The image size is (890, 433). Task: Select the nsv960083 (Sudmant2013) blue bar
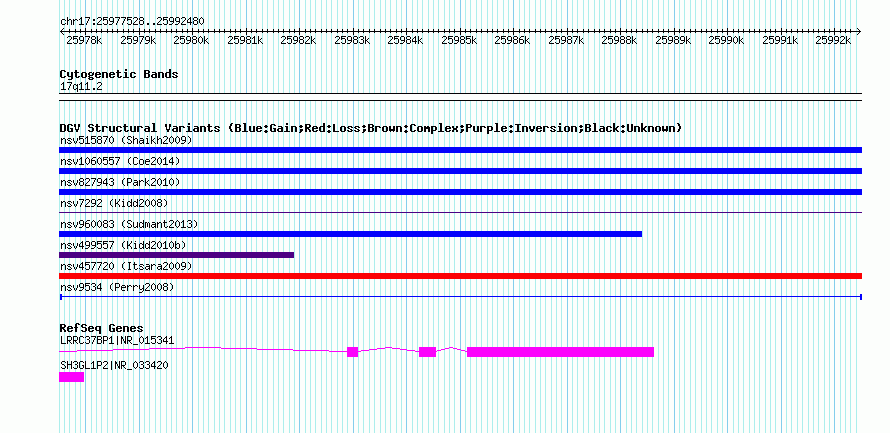350,234
